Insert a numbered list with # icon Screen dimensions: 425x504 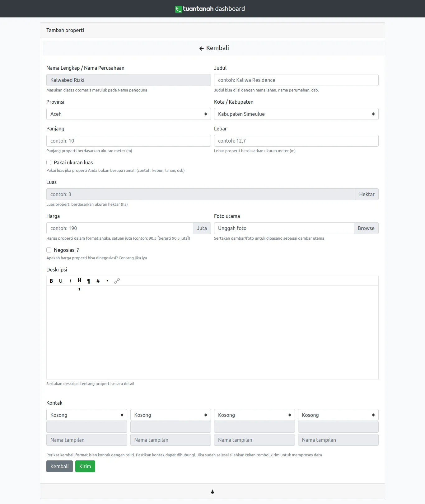point(98,281)
